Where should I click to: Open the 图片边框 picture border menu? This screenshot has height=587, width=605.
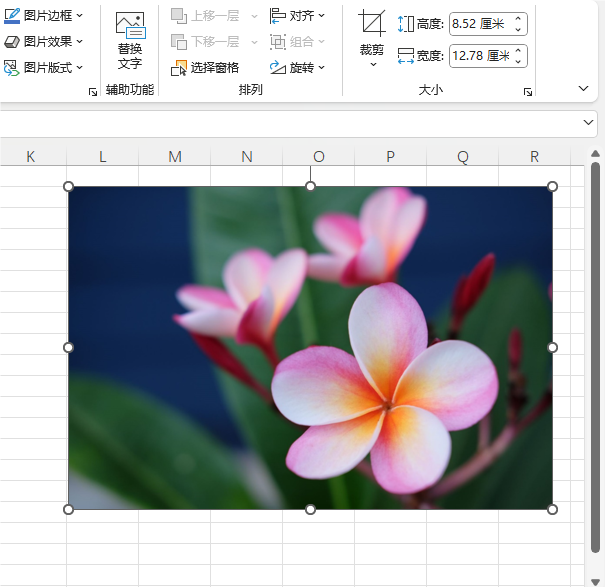[x=43, y=15]
